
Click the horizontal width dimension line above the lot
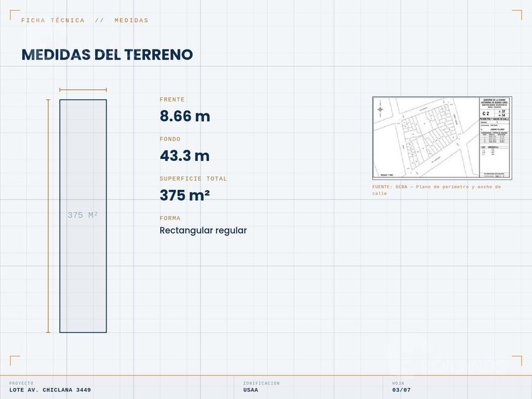tap(83, 90)
